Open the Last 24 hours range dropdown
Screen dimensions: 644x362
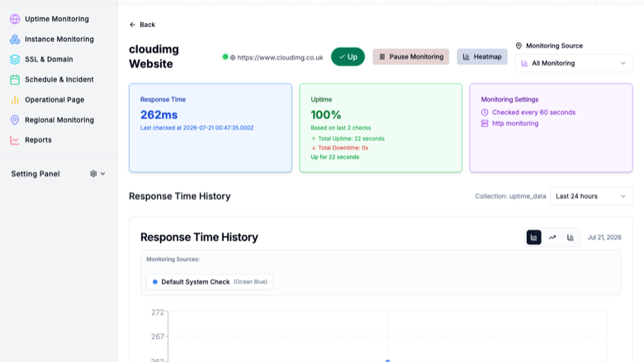591,196
